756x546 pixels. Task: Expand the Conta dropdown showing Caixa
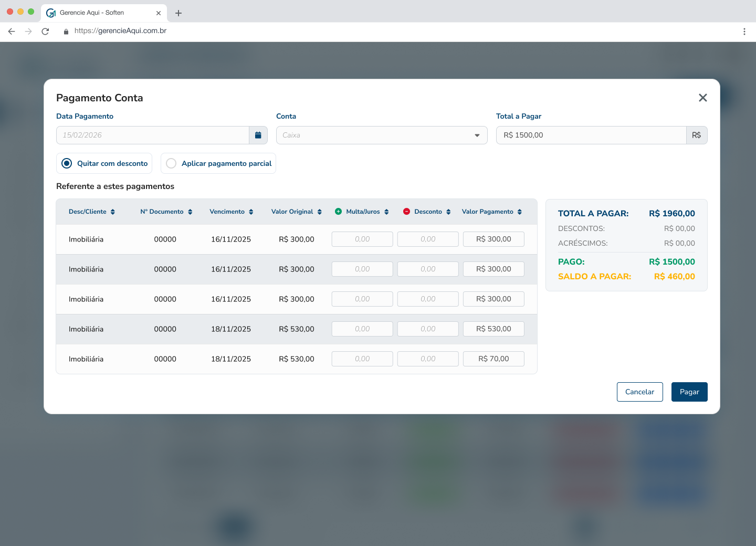click(x=381, y=135)
